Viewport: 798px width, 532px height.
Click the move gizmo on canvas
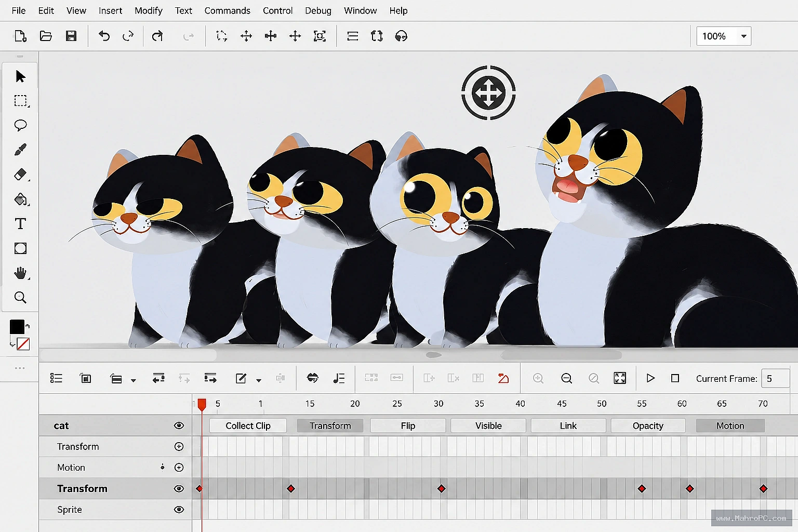coord(488,92)
